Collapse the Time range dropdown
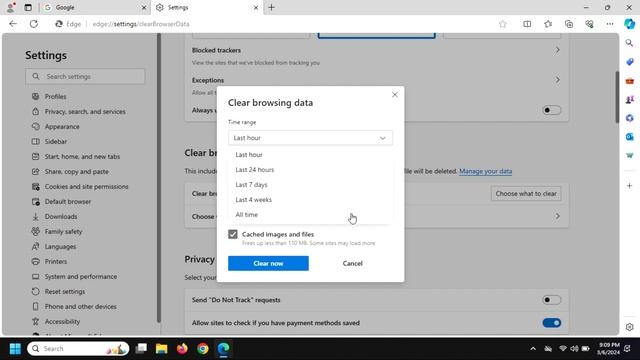The width and height of the screenshot is (640, 360). coord(310,138)
